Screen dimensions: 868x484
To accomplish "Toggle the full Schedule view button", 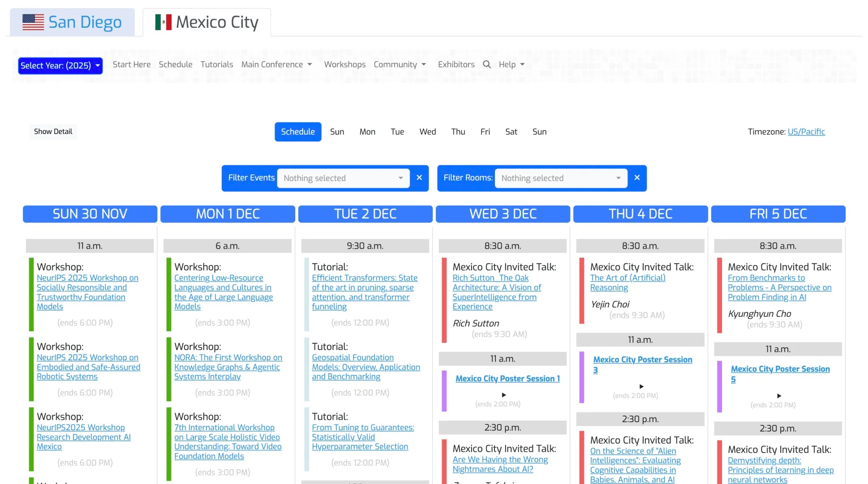I will click(x=297, y=131).
